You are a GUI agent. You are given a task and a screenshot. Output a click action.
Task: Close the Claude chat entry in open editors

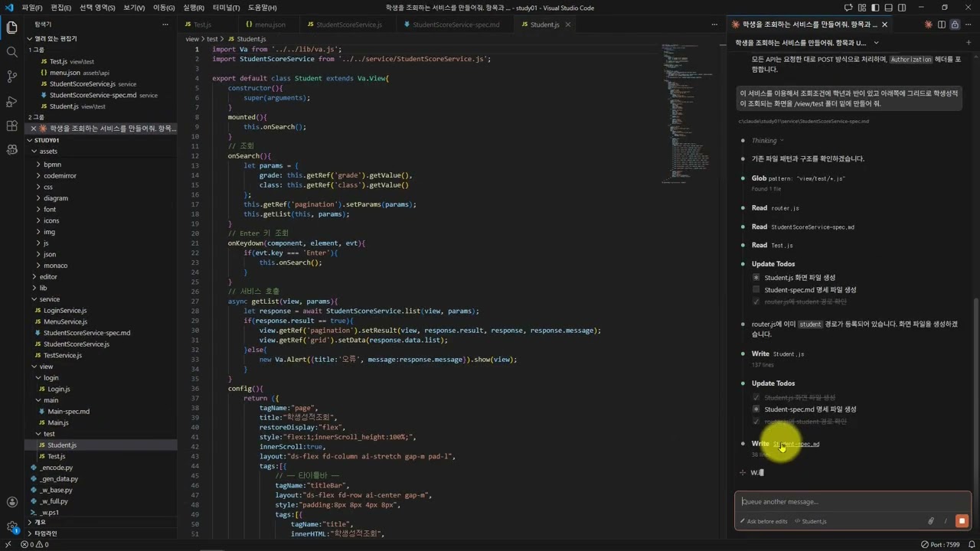34,129
